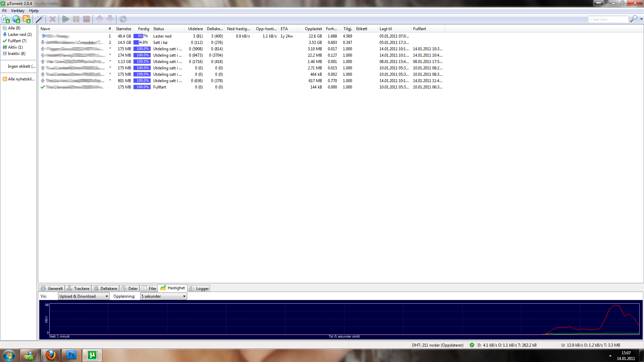Click the 55.7% progress bar
Screen dimensions: 644x362
click(x=142, y=36)
